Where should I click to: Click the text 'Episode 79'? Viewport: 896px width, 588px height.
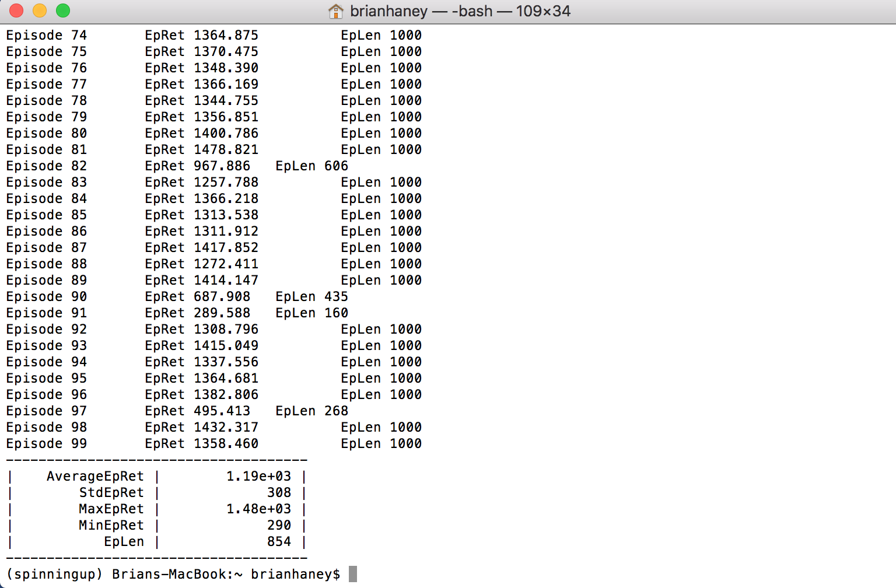tap(47, 117)
